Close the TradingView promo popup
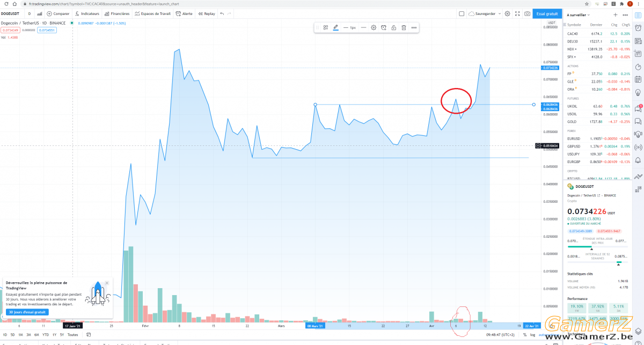644x345 pixels. pyautogui.click(x=107, y=283)
